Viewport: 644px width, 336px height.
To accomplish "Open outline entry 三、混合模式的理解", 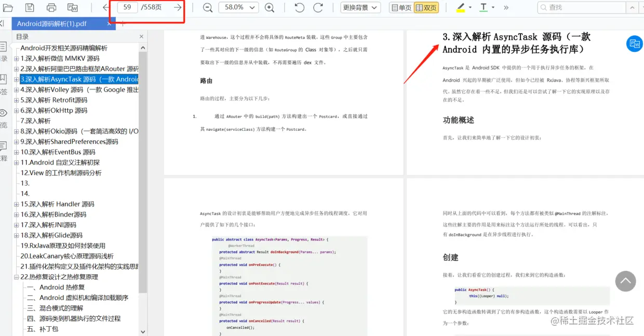I will coord(55,308).
